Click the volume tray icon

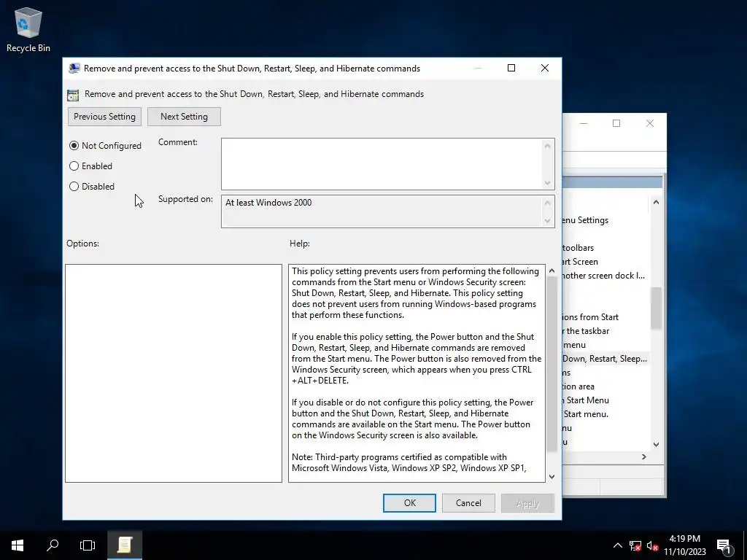tap(652, 545)
